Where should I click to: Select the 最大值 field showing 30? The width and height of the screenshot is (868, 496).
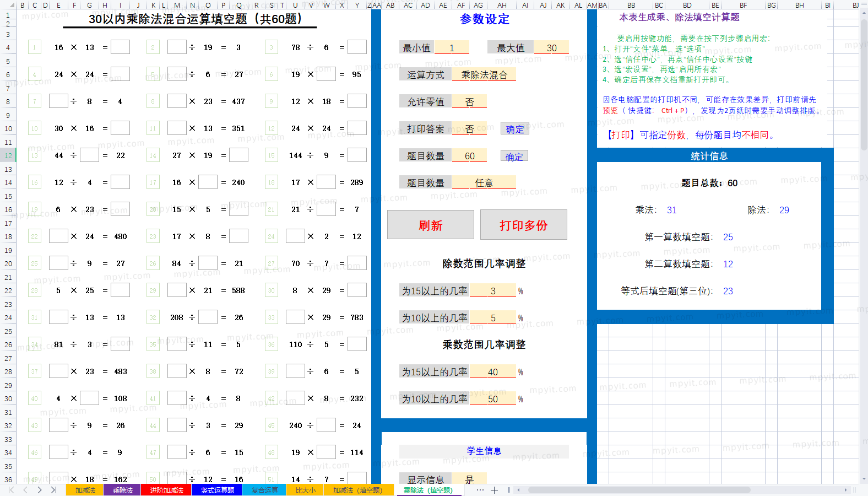click(551, 48)
